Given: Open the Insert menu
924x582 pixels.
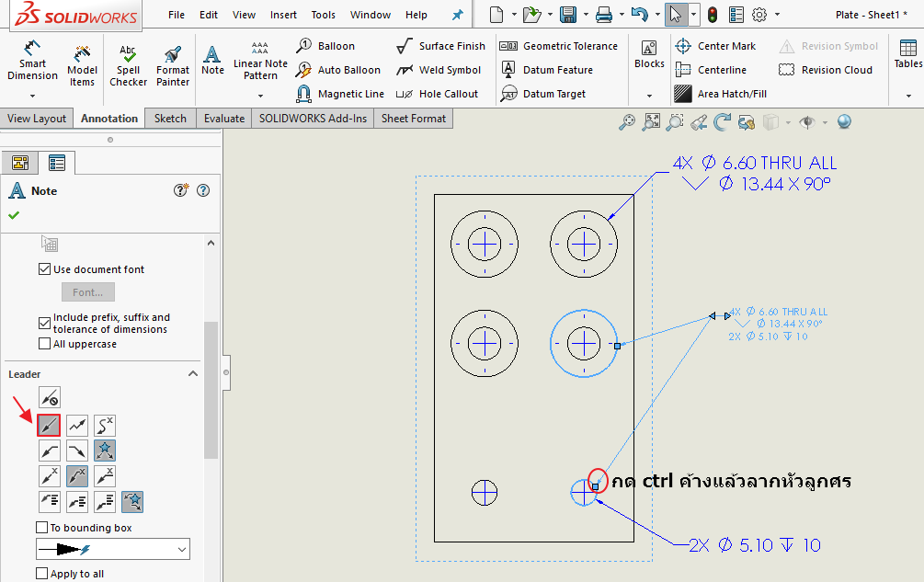Looking at the screenshot, I should [x=283, y=14].
